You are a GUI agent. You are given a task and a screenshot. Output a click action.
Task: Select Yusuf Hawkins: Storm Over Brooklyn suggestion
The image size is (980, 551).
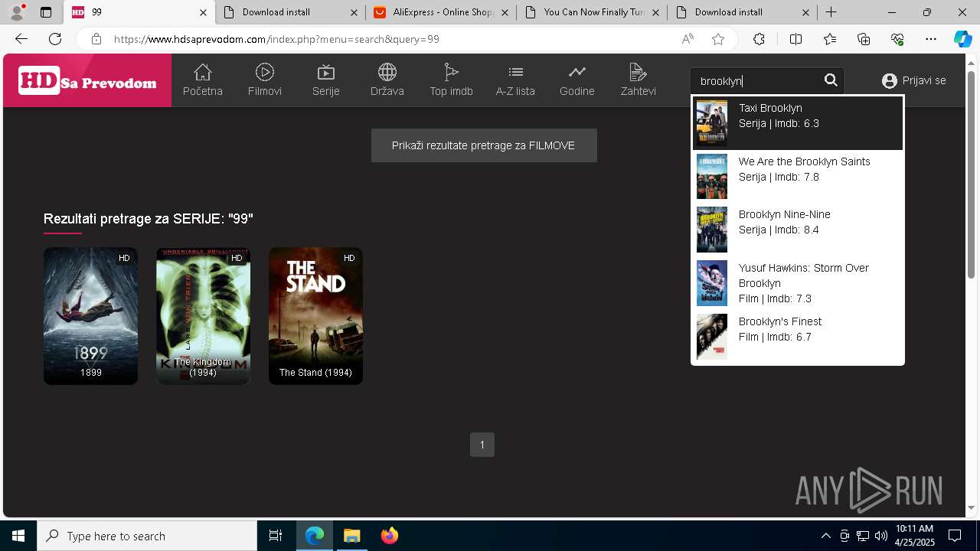tap(798, 283)
